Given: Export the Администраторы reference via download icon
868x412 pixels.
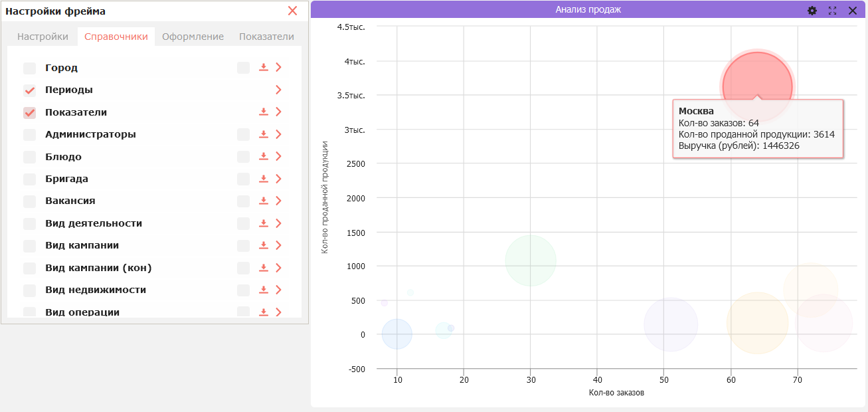Looking at the screenshot, I should coord(264,134).
